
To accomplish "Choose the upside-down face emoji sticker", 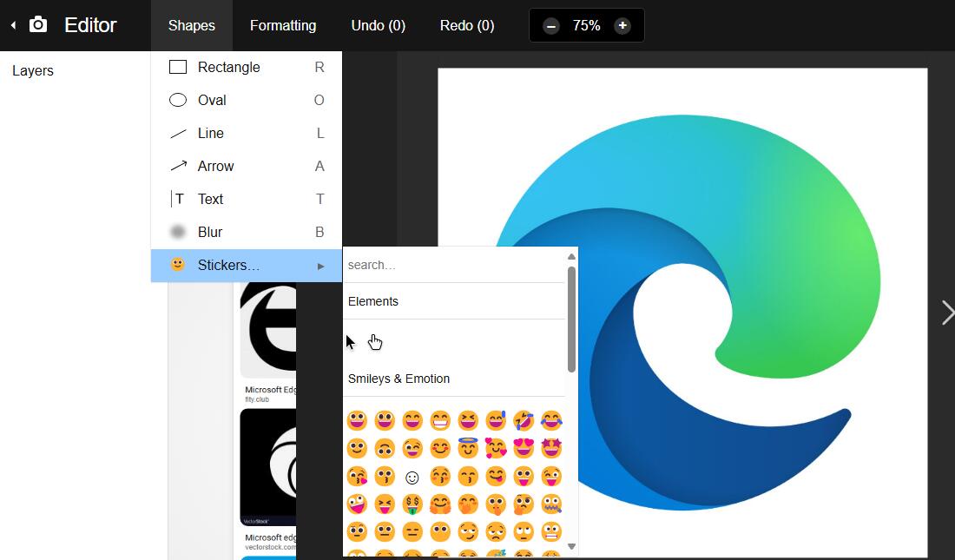I will coord(385,449).
